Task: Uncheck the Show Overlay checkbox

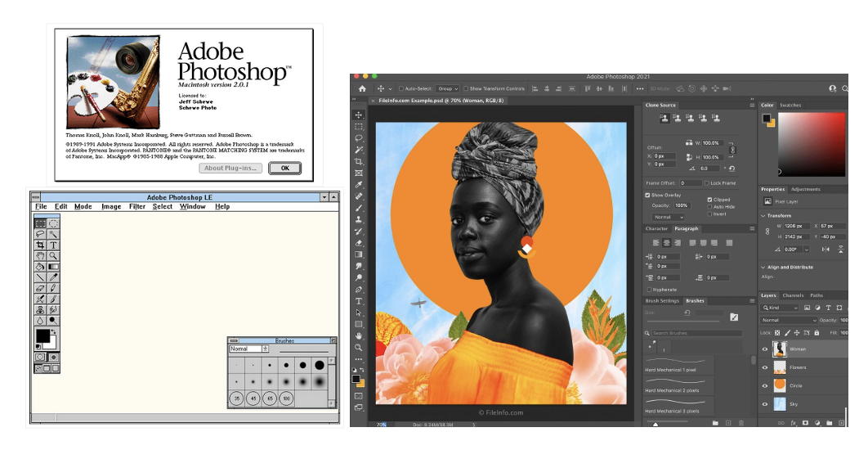Action: [x=648, y=196]
